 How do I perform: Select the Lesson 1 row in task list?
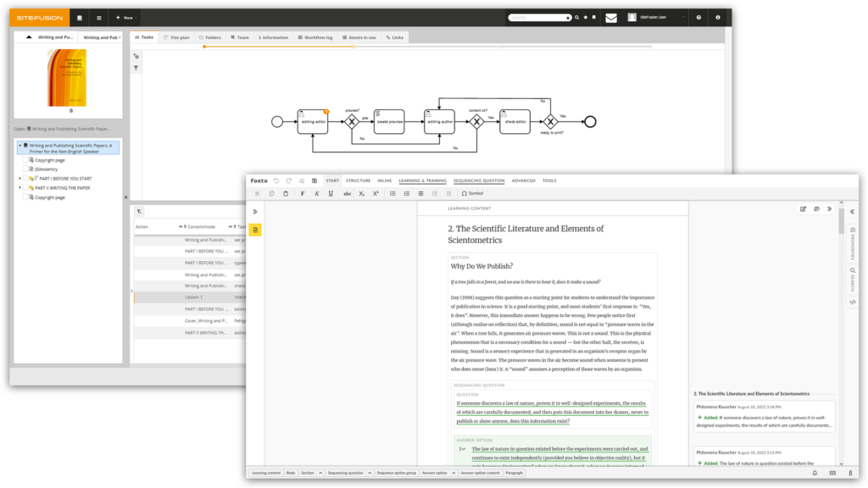click(190, 297)
